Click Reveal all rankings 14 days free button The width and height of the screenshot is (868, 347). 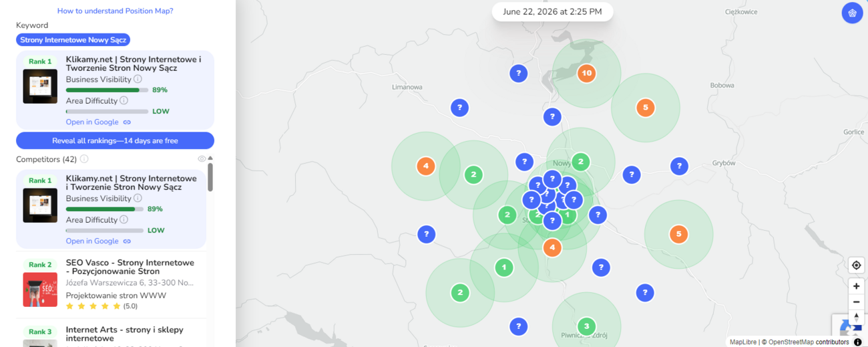(x=115, y=140)
